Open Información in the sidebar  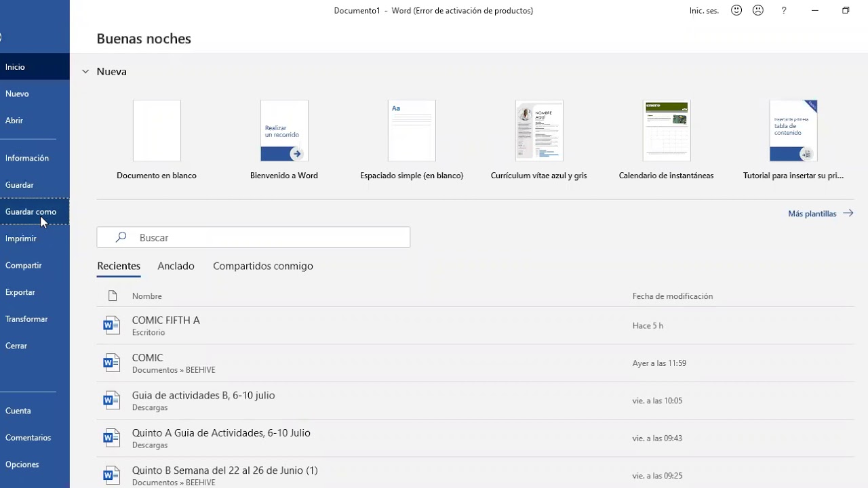point(35,158)
